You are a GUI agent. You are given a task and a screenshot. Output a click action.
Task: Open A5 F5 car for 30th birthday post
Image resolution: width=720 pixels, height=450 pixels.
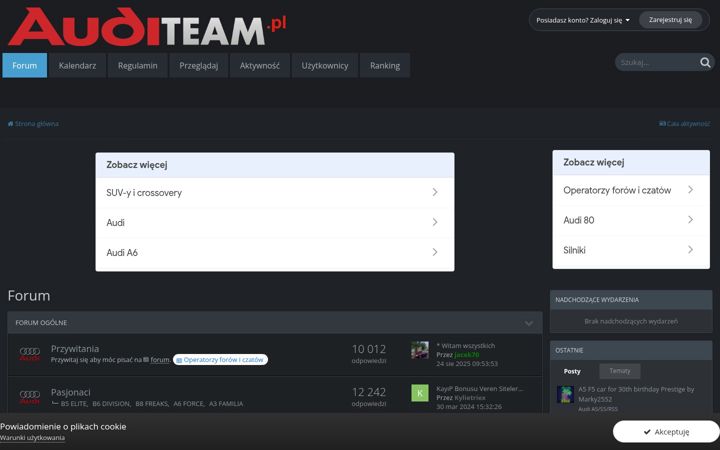tap(636, 394)
